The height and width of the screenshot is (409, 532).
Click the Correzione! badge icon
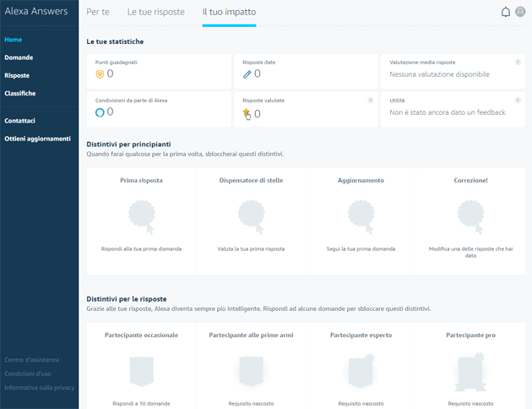coord(470,215)
